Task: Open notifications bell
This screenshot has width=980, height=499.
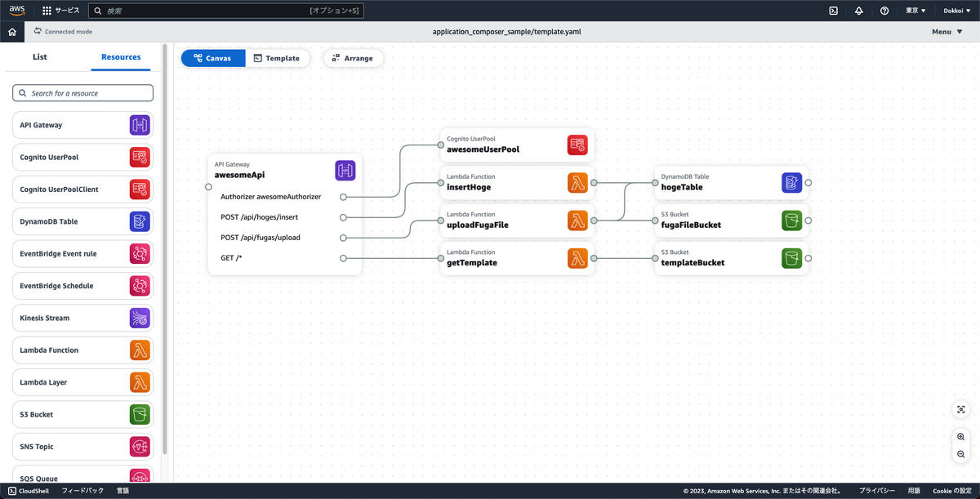Action: [x=858, y=11]
